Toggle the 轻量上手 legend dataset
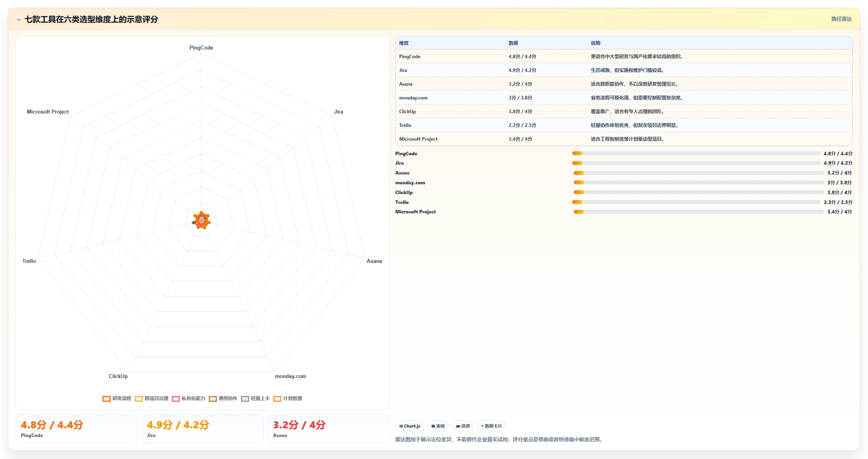This screenshot has width=868, height=459. click(x=255, y=398)
